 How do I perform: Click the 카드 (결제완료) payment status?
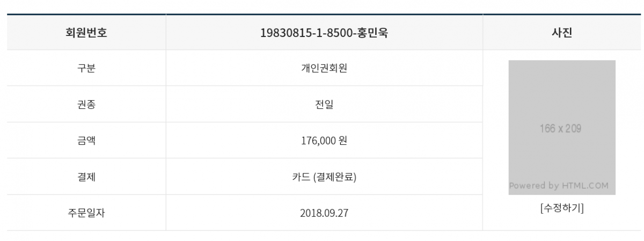[324, 177]
